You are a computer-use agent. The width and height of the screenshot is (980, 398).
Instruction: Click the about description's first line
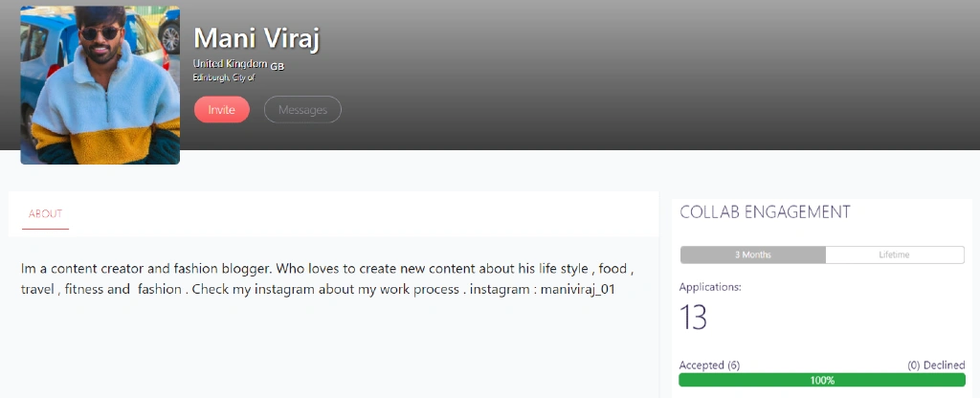(327, 269)
